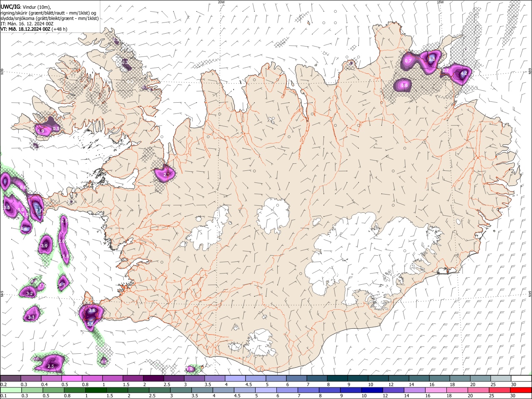Click the bright red swatch after 30 in rain legend
This screenshot has width=532, height=399.
[x=522, y=390]
